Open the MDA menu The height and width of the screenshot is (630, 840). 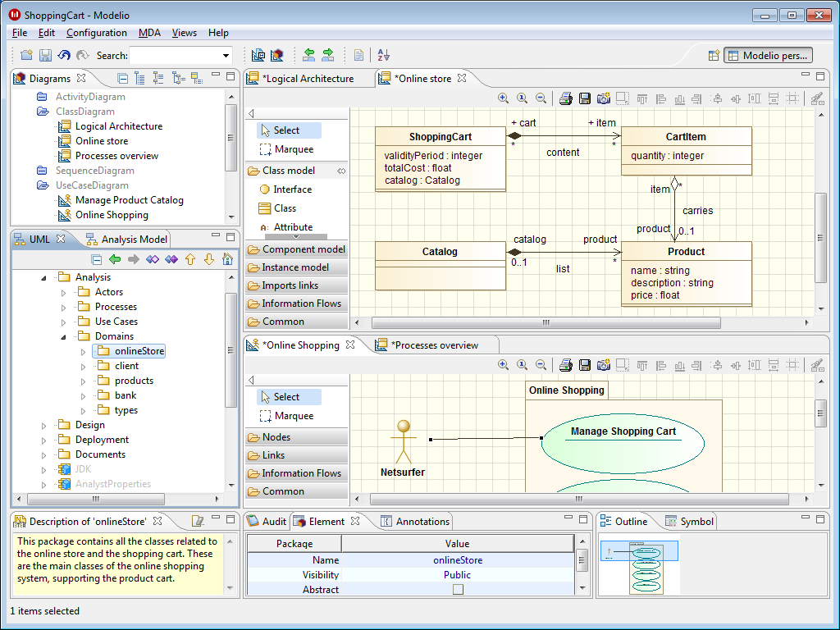(149, 33)
